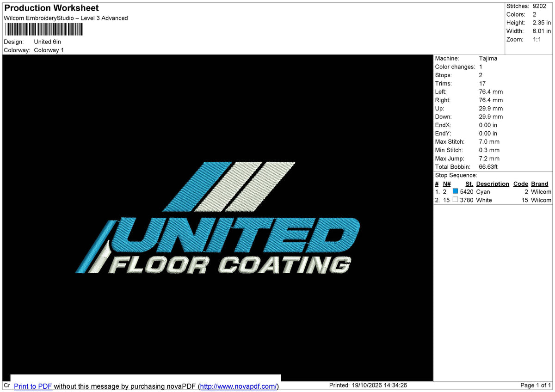Viewport: 555px width, 392px height.
Task: Select the Colors value 2
Action: point(535,14)
